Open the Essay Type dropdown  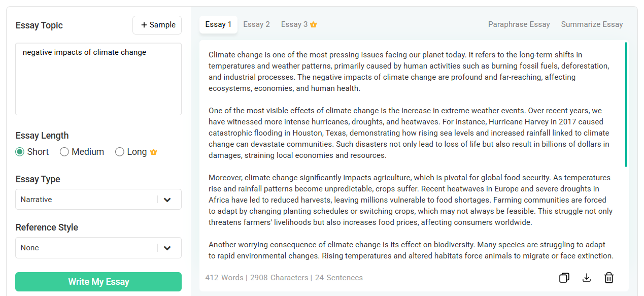[x=98, y=200]
